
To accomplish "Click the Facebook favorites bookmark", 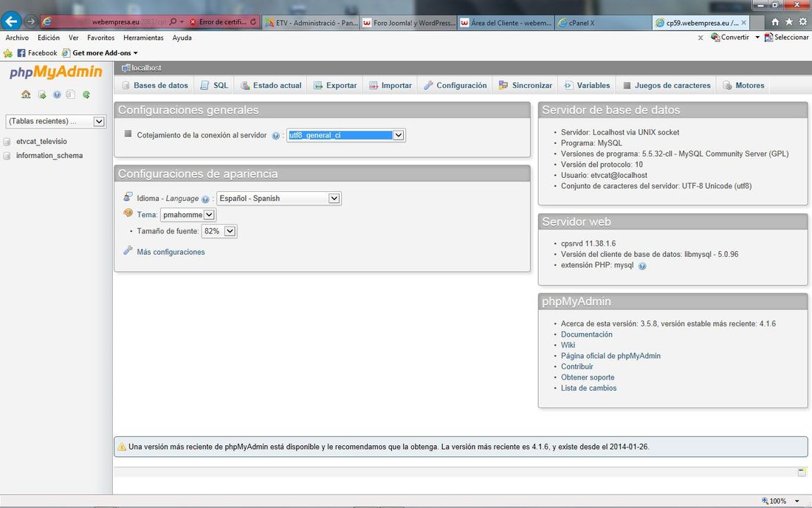I will [x=38, y=53].
